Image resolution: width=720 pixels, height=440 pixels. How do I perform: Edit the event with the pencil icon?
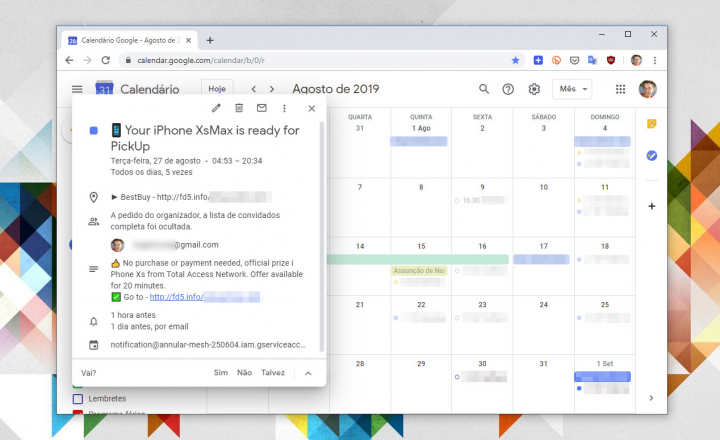coord(216,108)
